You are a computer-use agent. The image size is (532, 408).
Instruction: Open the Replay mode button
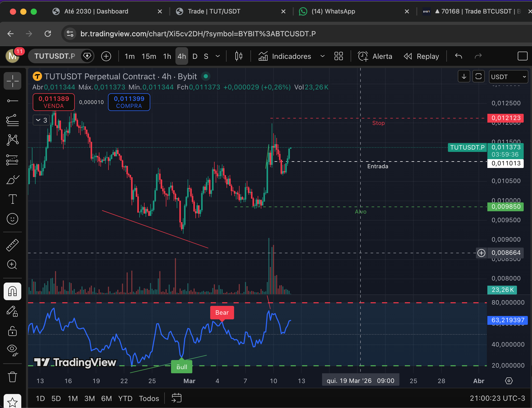(422, 56)
